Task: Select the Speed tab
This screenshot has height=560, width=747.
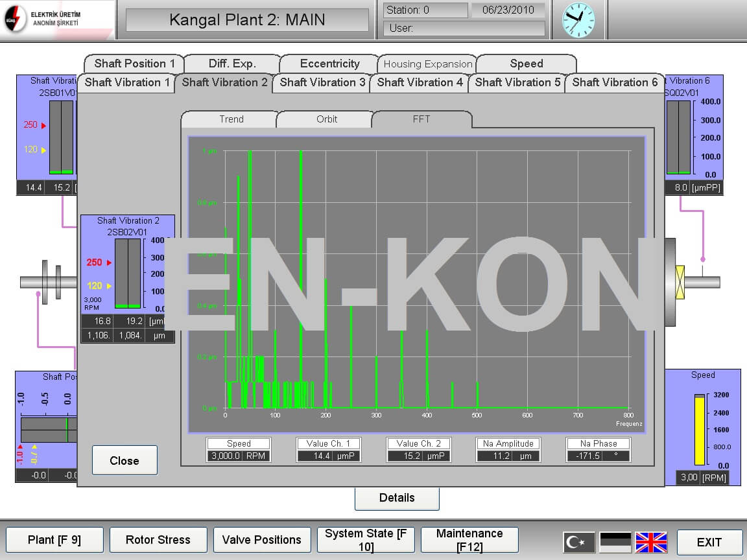Action: click(526, 64)
